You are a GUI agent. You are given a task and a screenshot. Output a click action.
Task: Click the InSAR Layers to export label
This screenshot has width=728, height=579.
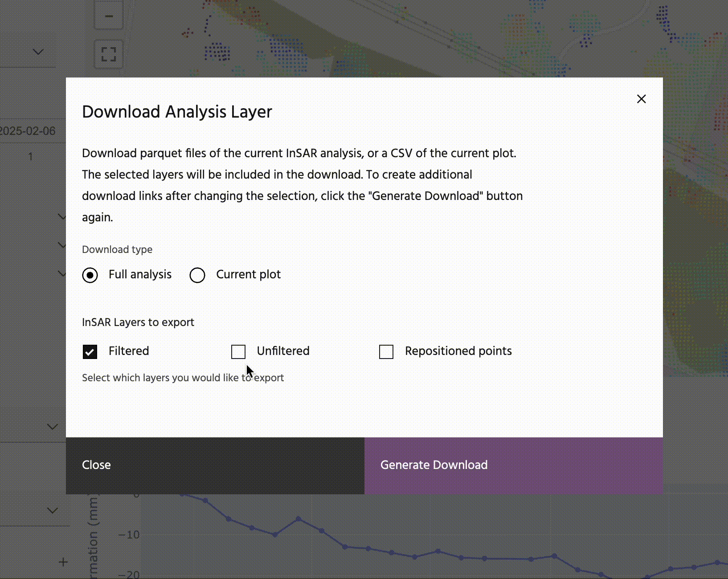click(138, 322)
